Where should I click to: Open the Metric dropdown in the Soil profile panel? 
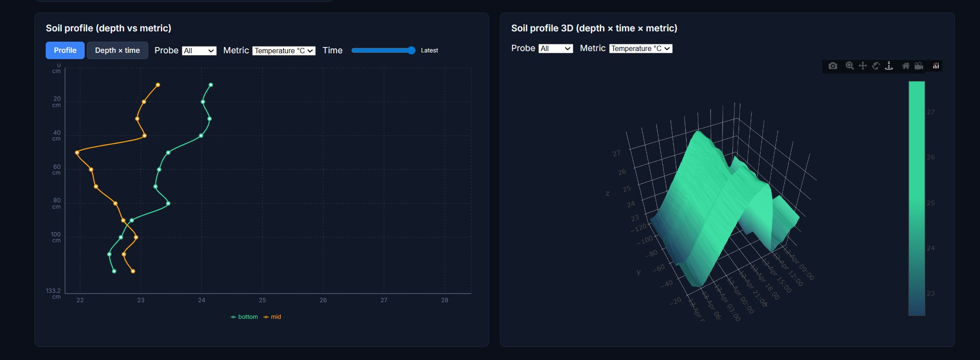pos(284,51)
